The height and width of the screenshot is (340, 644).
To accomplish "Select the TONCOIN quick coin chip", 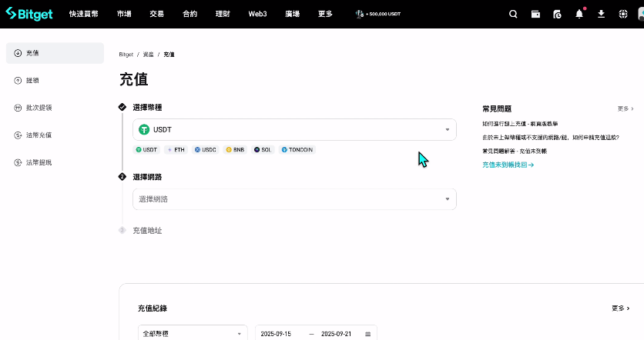I will coord(297,149).
